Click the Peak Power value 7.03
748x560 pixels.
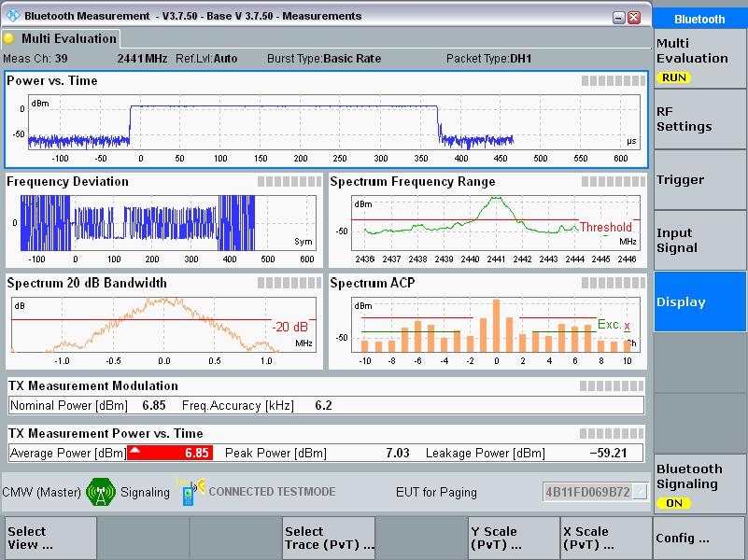398,453
